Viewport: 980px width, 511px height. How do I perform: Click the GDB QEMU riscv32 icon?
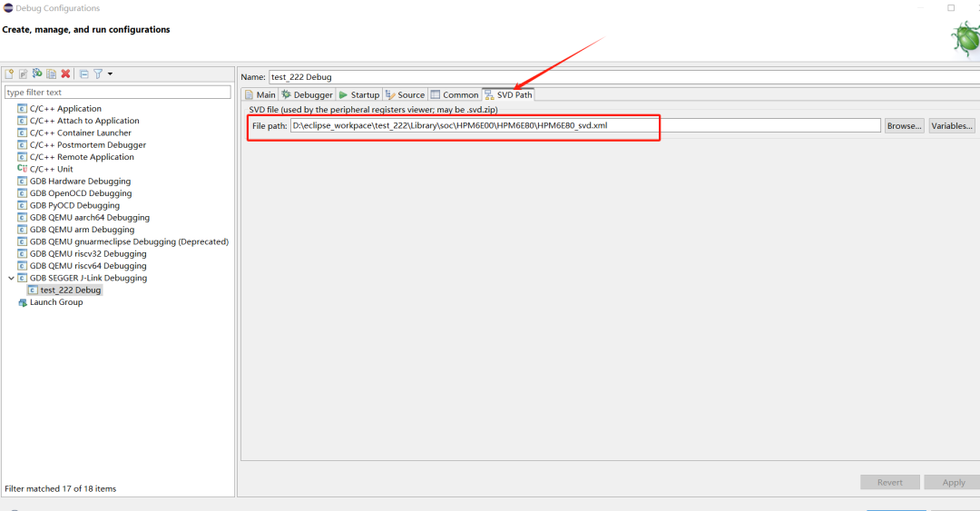click(23, 253)
